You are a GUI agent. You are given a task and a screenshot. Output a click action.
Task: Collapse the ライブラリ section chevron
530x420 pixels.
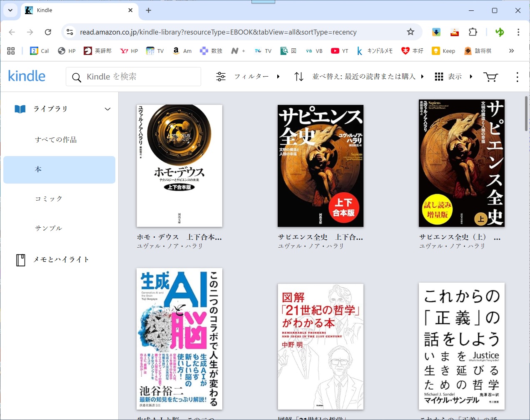[x=107, y=109]
